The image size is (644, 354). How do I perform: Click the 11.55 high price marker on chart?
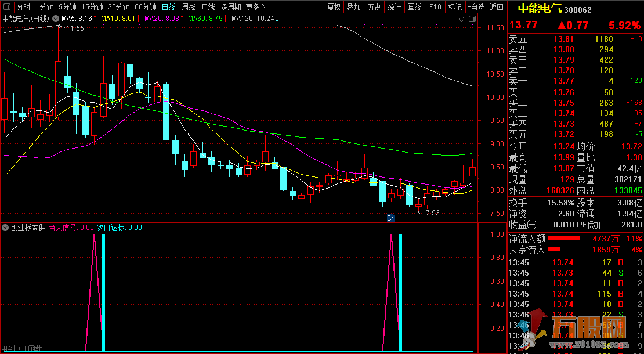pos(75,28)
